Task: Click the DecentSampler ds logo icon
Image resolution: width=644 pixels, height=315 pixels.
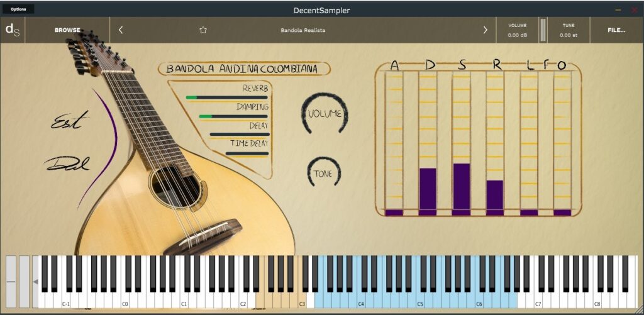Action: coord(13,30)
